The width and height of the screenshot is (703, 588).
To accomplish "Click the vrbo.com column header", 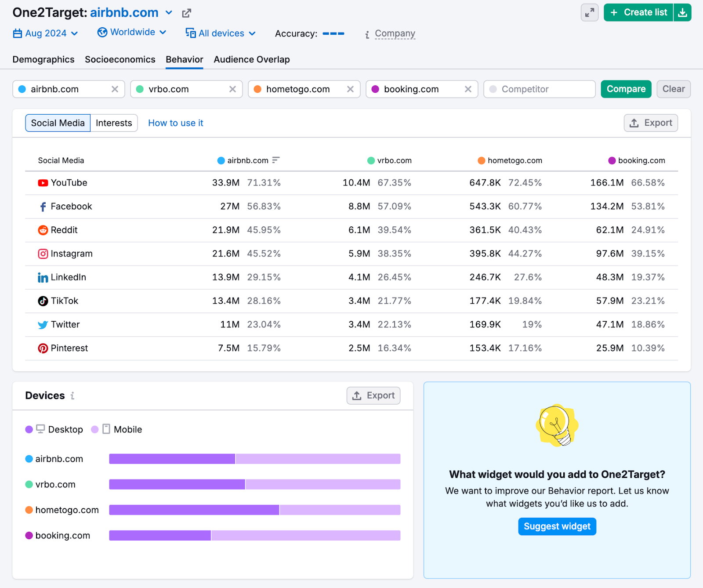I will coord(390,160).
